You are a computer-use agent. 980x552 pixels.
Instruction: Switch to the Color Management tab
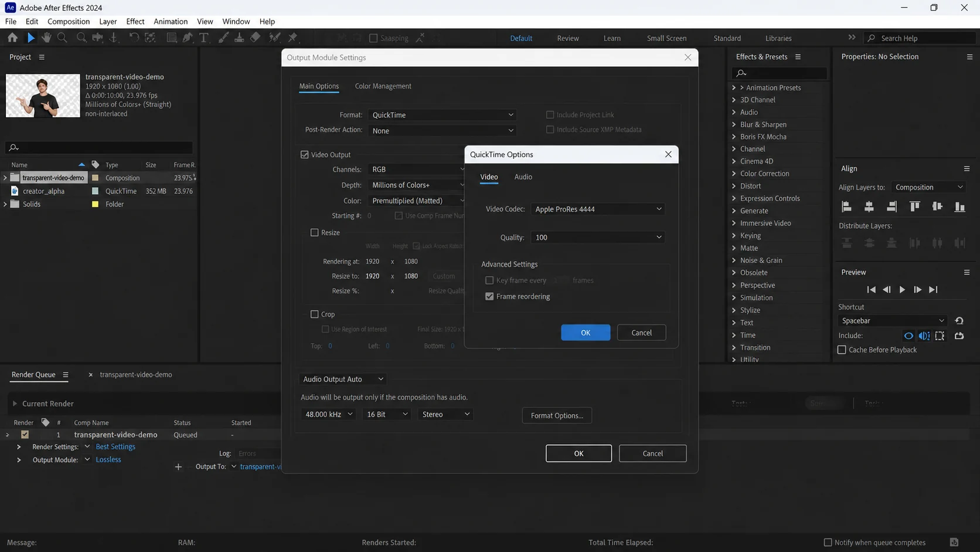[383, 86]
